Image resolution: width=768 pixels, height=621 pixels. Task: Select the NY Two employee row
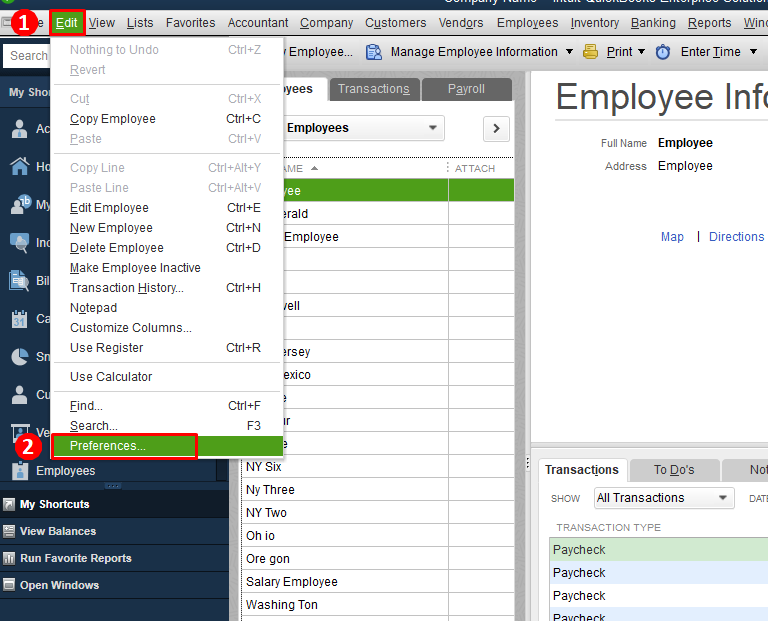tap(378, 513)
